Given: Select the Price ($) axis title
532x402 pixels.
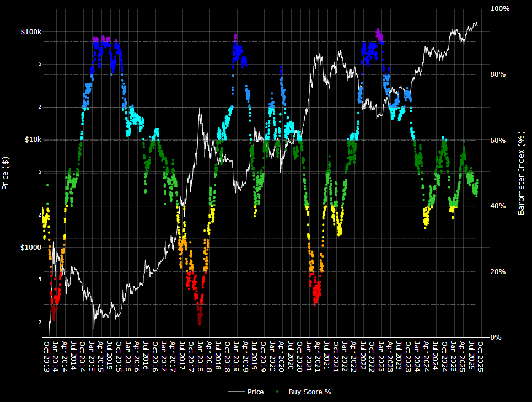Looking at the screenshot, I should [x=5, y=173].
